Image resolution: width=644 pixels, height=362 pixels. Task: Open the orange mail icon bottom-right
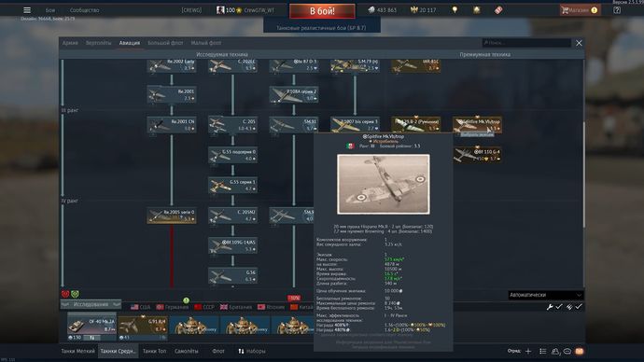(x=579, y=352)
